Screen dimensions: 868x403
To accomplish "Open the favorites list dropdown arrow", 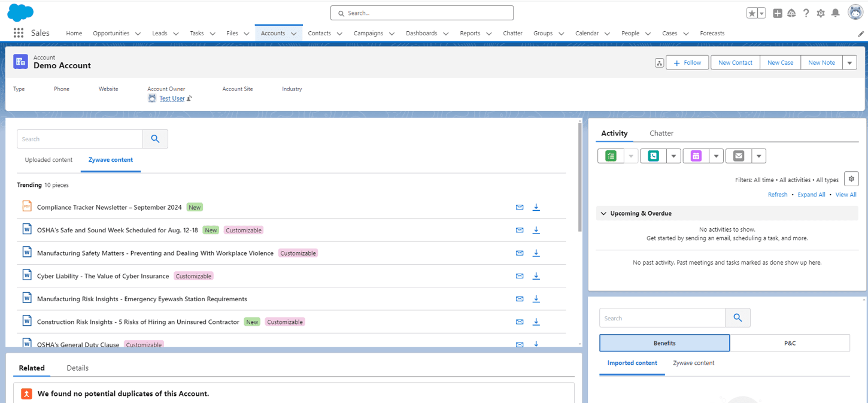I will (762, 13).
